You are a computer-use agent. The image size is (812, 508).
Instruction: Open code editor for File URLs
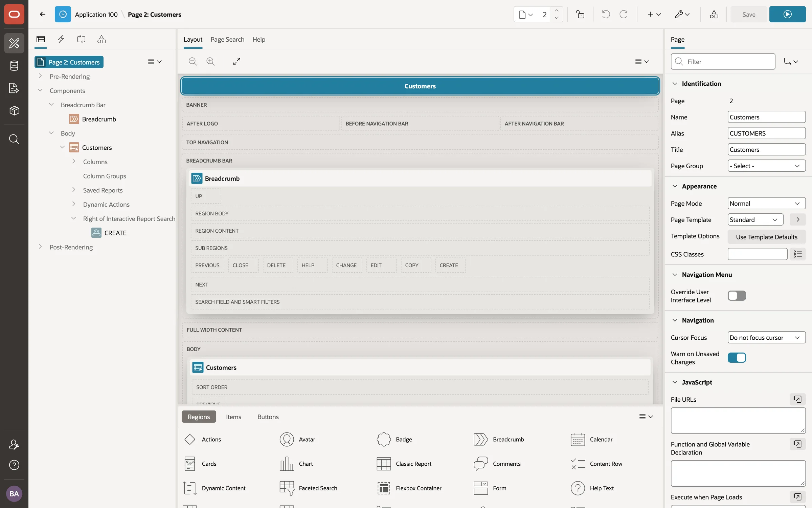click(x=797, y=399)
